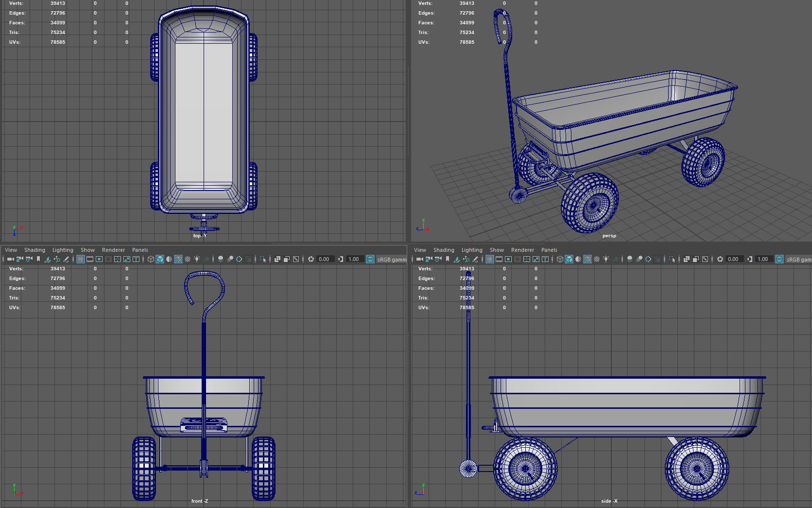812x508 pixels.
Task: Click Image Plane icon in front panel toolbar
Action: pyautogui.click(x=48, y=259)
